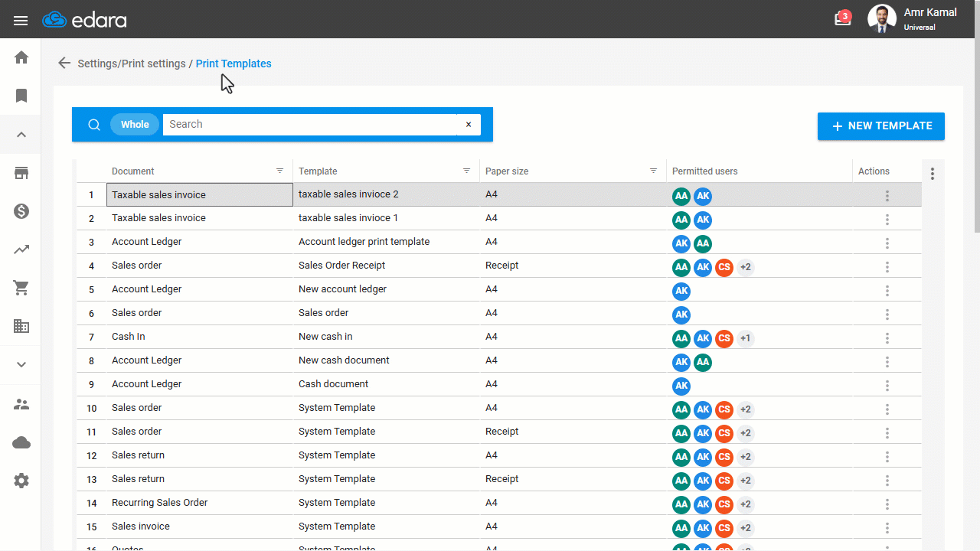Open actions menu for Sales Order Receipt row

(x=887, y=267)
